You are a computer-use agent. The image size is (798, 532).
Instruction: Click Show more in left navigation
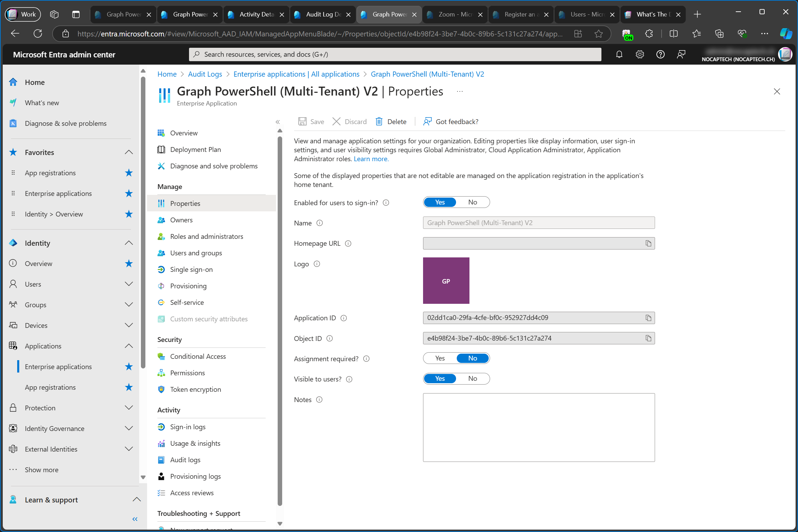point(42,470)
